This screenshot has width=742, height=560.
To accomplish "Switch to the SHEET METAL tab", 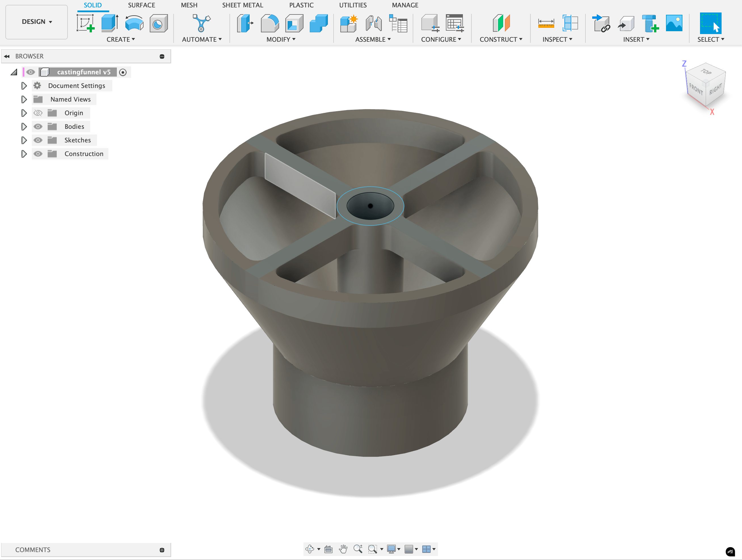I will pos(243,5).
